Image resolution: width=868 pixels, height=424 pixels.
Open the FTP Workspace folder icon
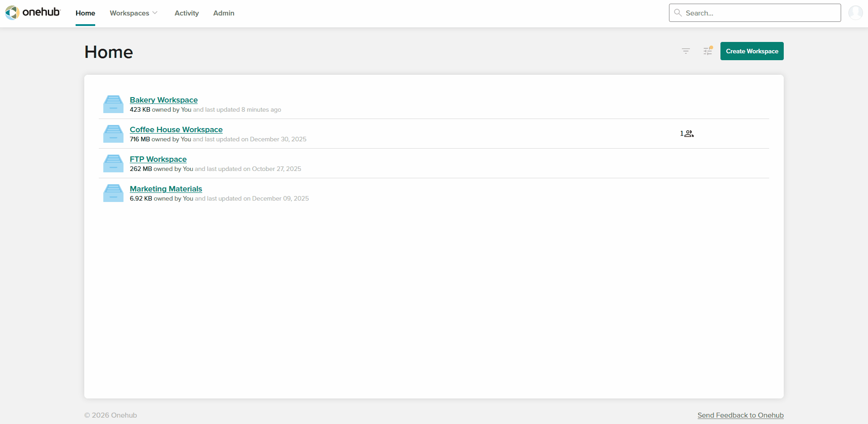[x=113, y=163]
